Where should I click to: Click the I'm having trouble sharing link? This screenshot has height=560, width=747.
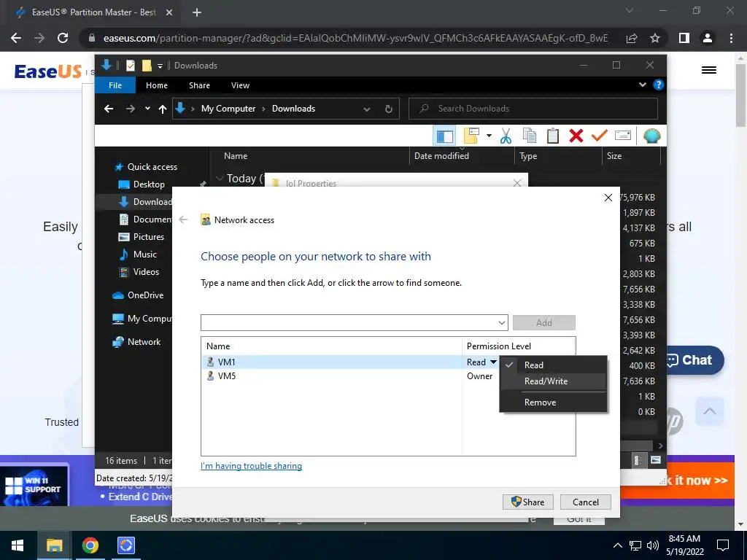pyautogui.click(x=251, y=466)
